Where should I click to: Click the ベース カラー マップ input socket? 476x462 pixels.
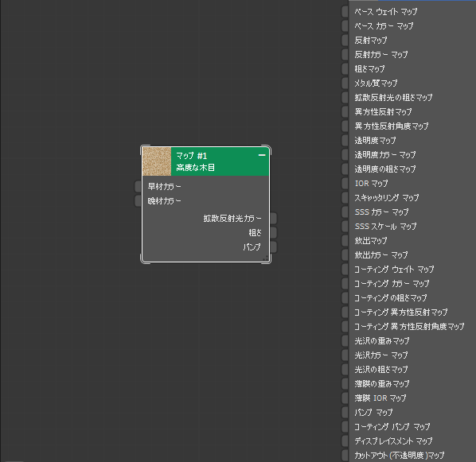pos(345,25)
